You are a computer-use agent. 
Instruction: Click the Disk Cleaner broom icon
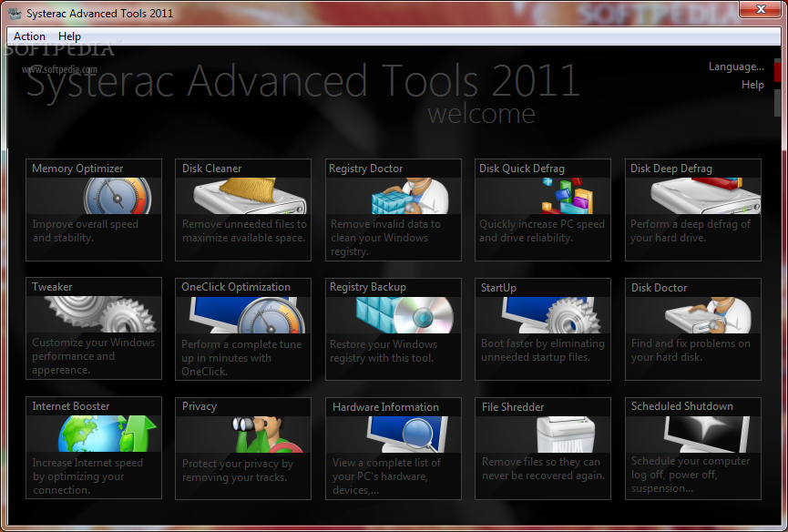click(250, 196)
